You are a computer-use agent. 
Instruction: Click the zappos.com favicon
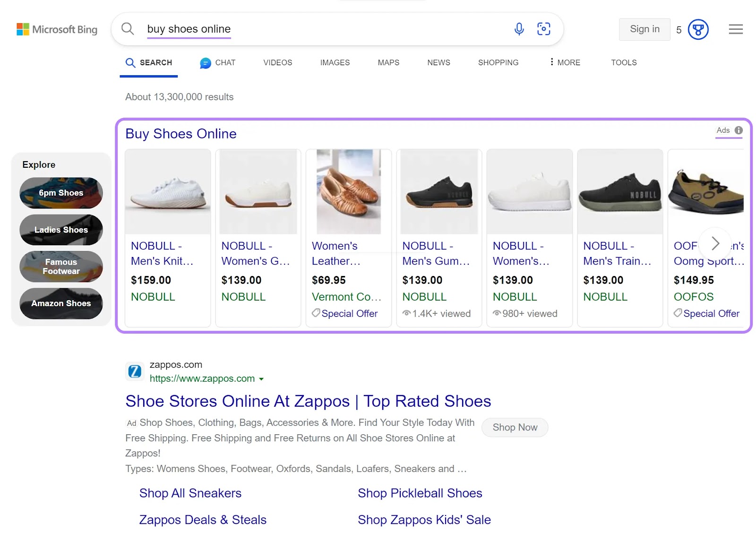[135, 371]
